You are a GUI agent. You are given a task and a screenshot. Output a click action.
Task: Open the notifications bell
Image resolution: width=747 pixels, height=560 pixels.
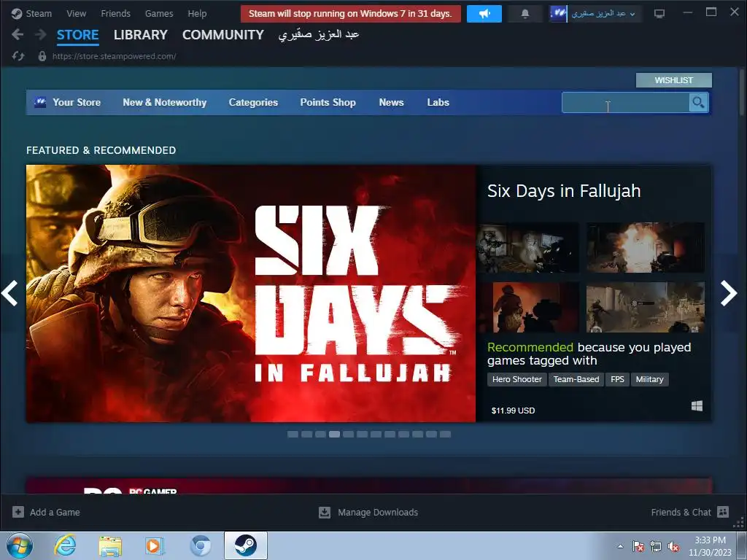(525, 14)
